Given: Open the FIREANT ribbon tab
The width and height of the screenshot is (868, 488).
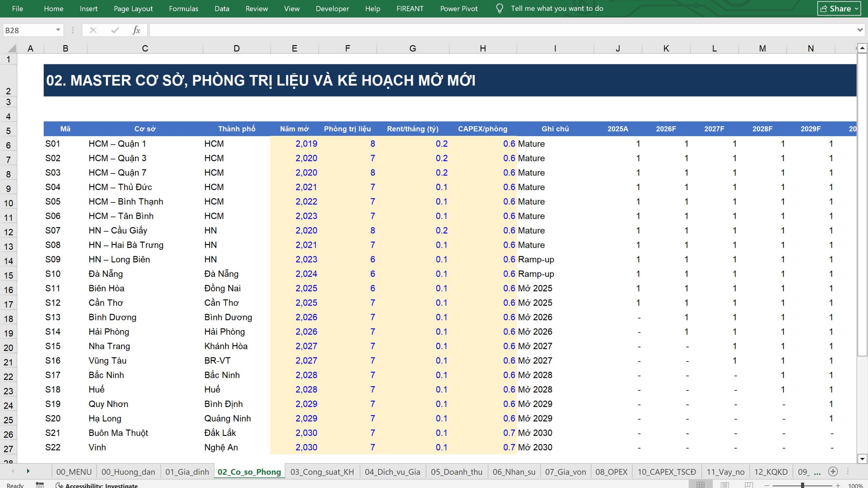Looking at the screenshot, I should [410, 8].
